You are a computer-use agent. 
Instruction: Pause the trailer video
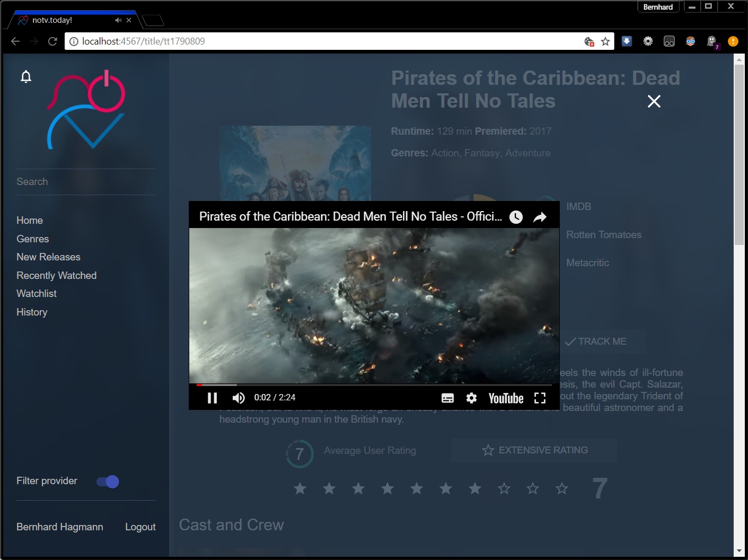[212, 398]
